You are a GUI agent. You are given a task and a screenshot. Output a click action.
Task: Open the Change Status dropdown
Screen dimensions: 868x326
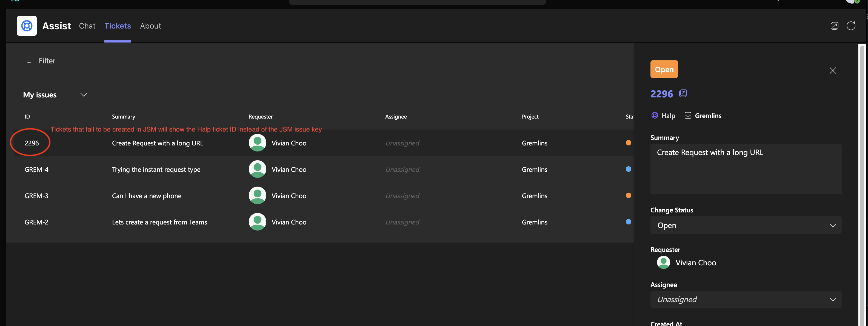coord(745,225)
